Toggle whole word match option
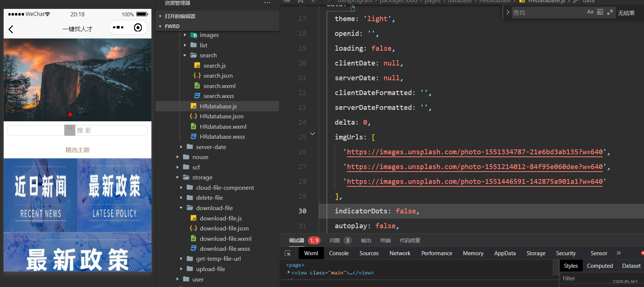Screen dimensions: 644x287 600,12
